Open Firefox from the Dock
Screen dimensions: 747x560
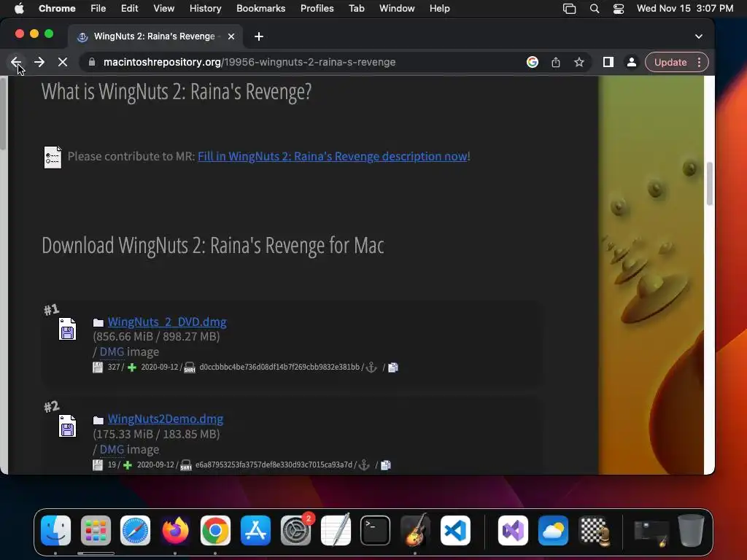click(175, 531)
